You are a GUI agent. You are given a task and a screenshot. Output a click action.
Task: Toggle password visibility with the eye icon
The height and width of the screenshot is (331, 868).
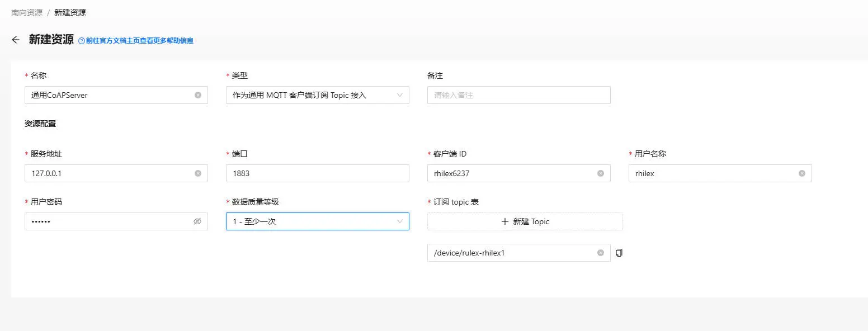(x=197, y=221)
